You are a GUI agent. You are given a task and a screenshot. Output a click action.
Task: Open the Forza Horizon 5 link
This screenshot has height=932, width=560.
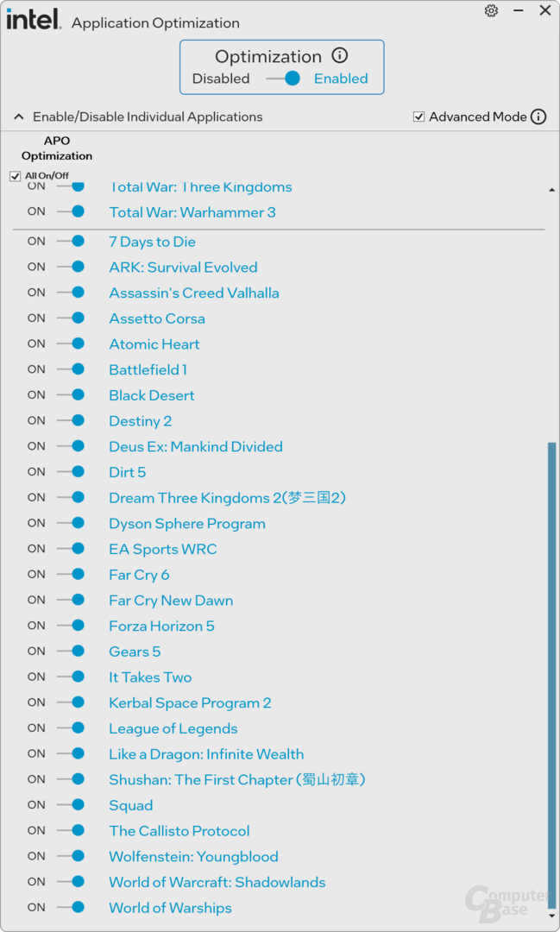coord(161,627)
